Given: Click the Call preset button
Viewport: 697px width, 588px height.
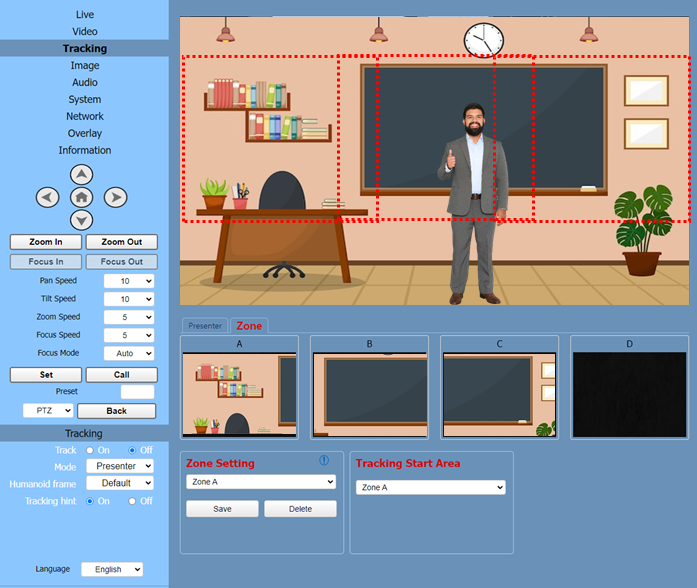Looking at the screenshot, I should tap(122, 375).
